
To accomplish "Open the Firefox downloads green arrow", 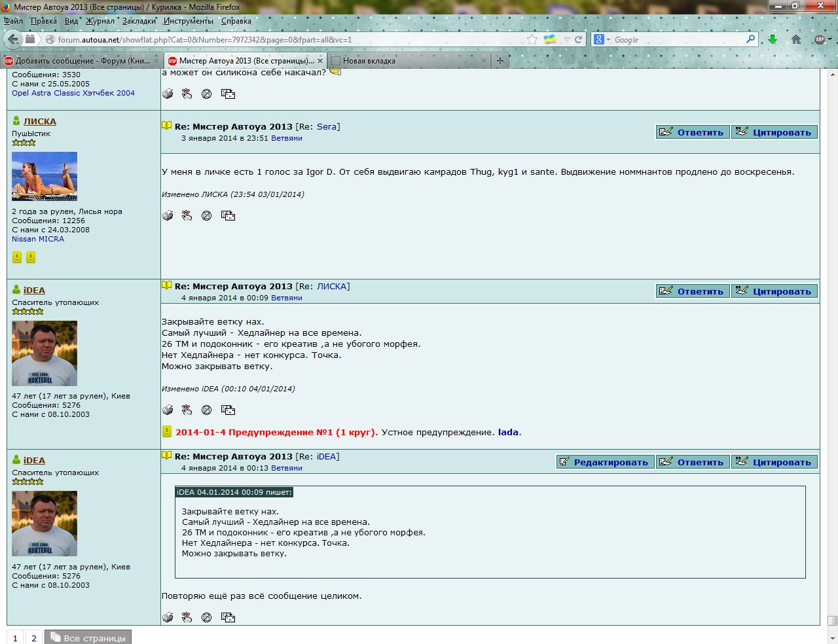I will 773,39.
